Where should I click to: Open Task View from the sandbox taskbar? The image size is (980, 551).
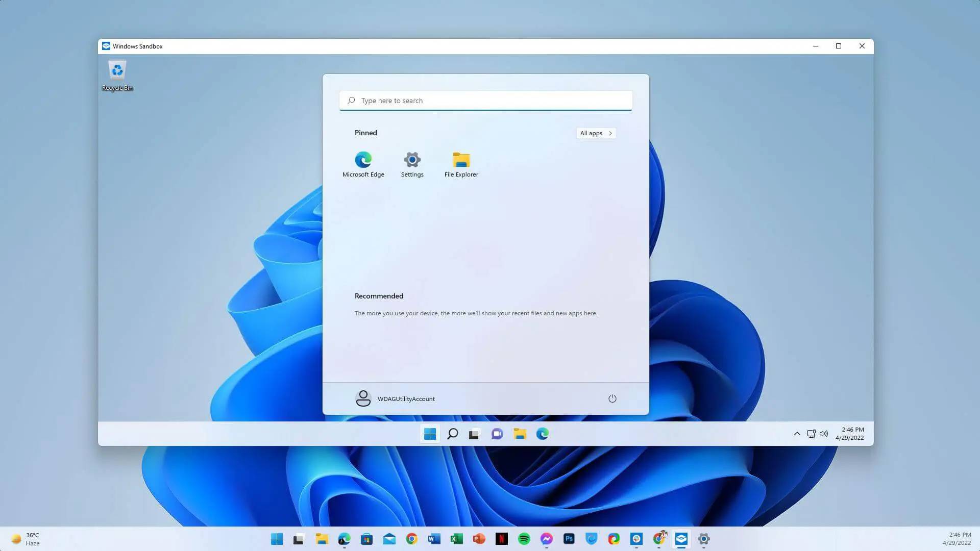click(474, 434)
